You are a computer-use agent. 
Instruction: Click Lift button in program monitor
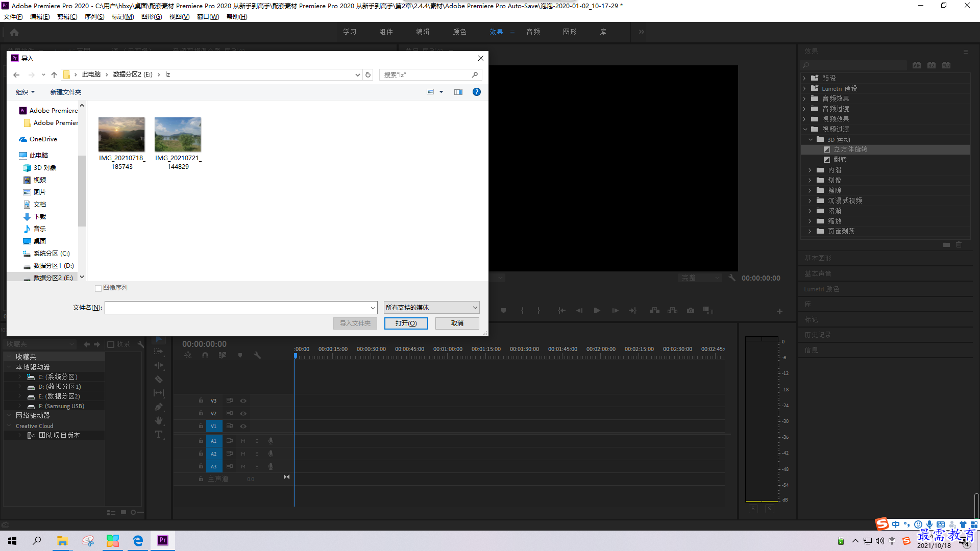tap(654, 310)
